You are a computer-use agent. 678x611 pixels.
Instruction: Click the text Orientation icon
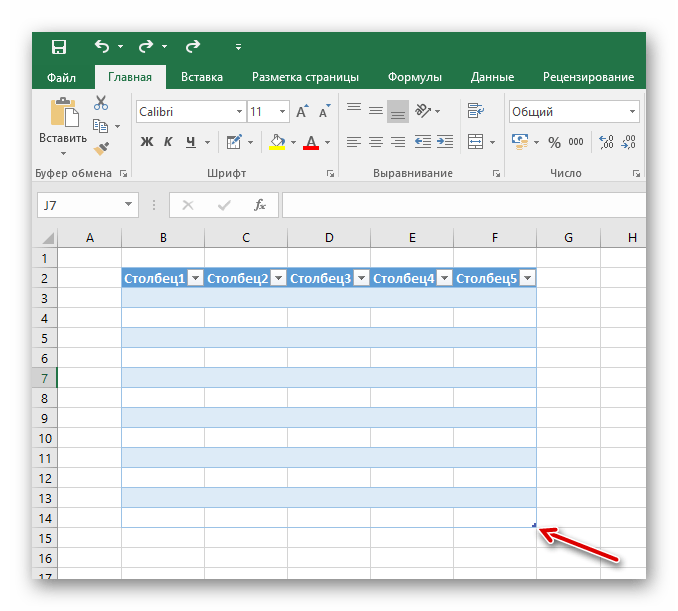click(423, 111)
